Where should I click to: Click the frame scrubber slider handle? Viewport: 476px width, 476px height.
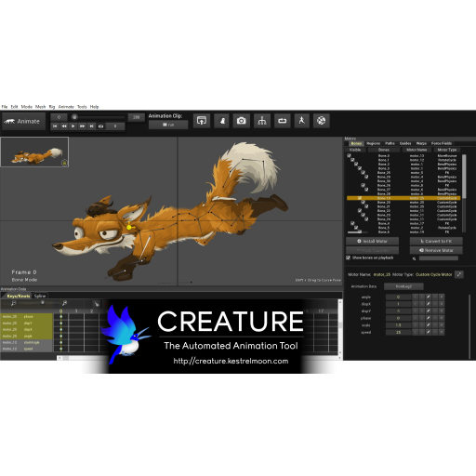point(74,117)
